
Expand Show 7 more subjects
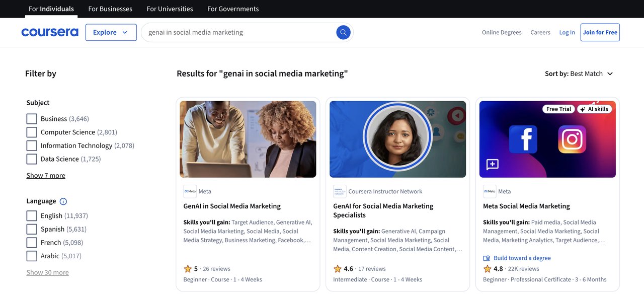click(46, 175)
